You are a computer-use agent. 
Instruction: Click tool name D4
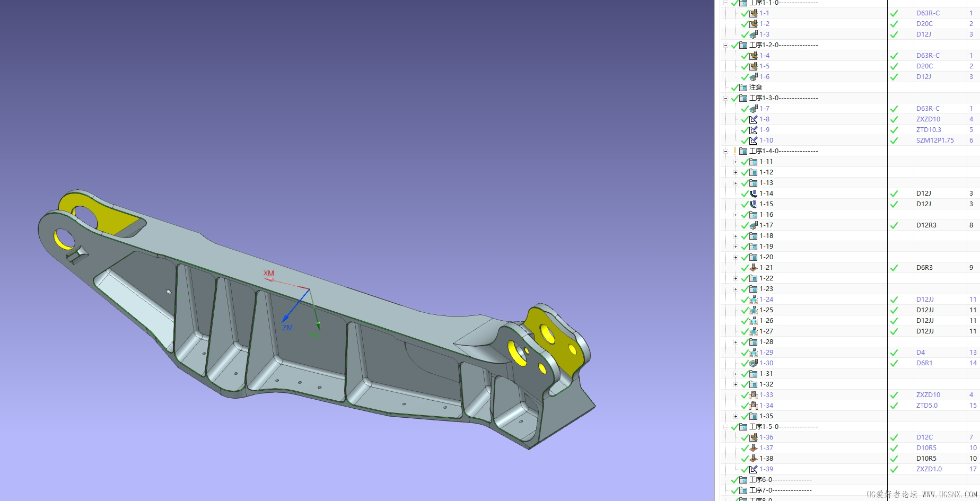pos(921,353)
